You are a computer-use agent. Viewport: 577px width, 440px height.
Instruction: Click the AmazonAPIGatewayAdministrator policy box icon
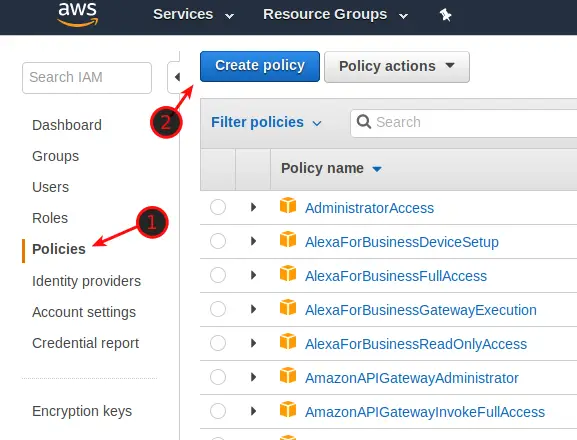click(x=288, y=375)
